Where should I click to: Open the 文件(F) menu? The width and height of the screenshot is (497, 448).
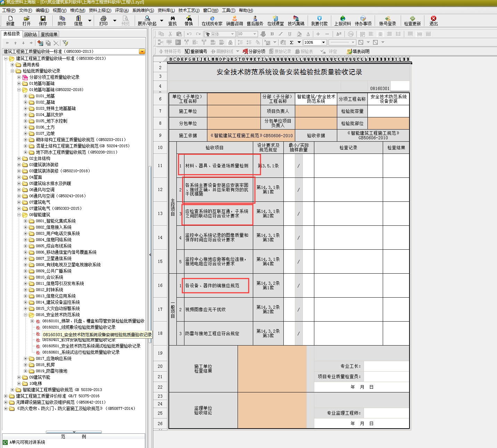pyautogui.click(x=25, y=10)
